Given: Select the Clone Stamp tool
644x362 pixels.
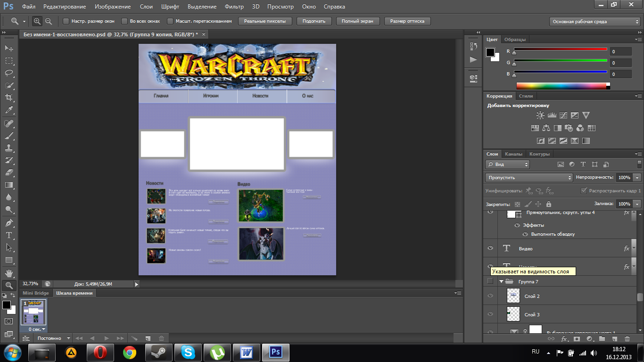Looking at the screenshot, I should tap(8, 148).
